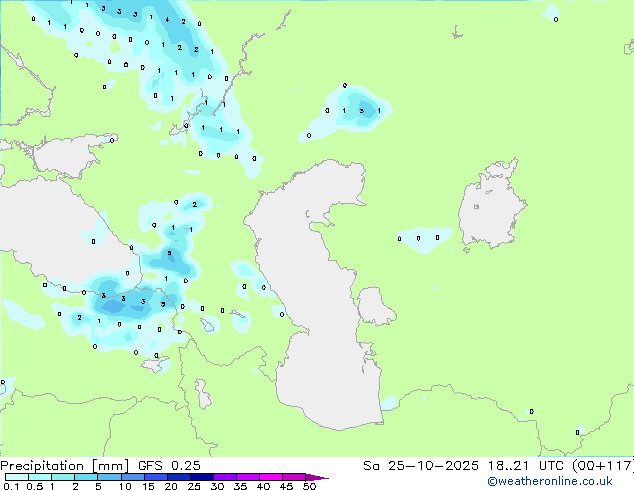Click the 0.1–0.5 mm legend swatch
The height and width of the screenshot is (490, 634).
click(x=17, y=477)
